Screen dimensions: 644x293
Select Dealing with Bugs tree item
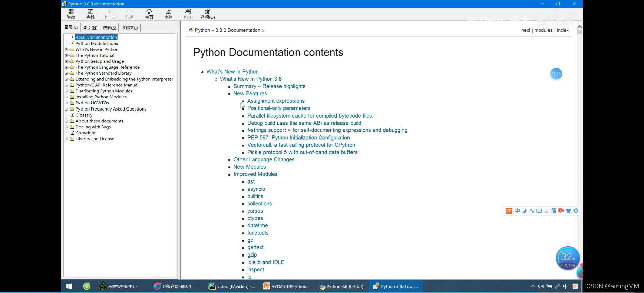point(93,127)
